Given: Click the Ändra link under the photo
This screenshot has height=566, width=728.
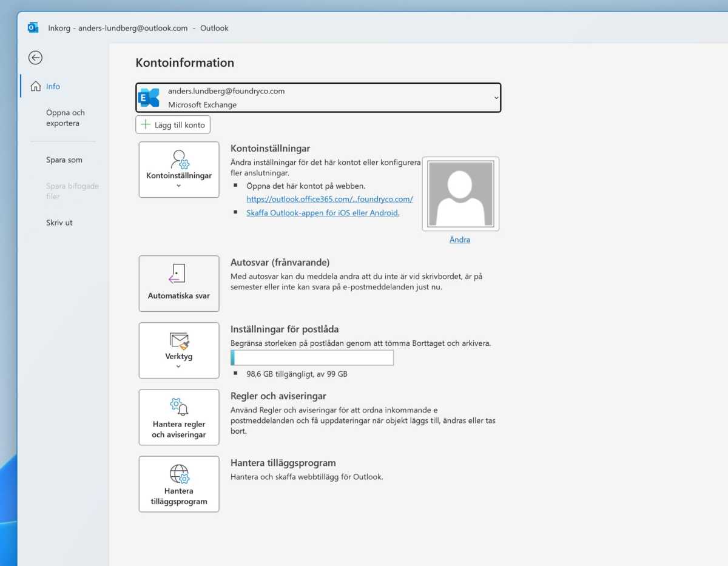Looking at the screenshot, I should pos(460,240).
